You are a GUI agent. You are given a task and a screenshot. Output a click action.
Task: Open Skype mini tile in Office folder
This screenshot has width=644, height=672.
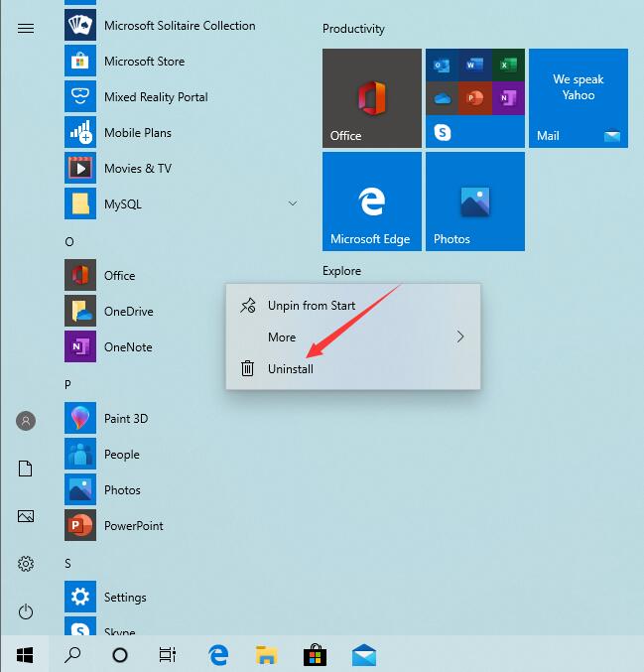pos(443,132)
